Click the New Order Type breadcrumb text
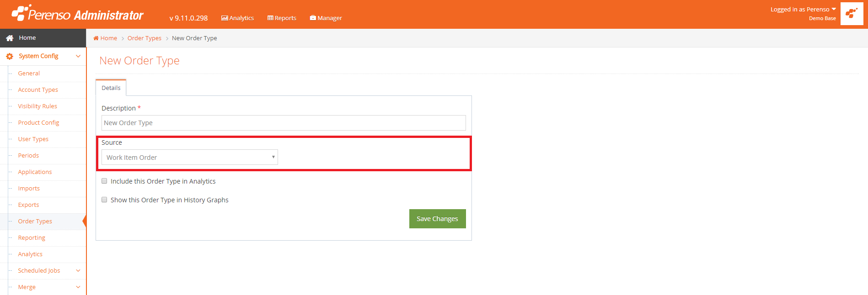The height and width of the screenshot is (295, 868). click(x=194, y=38)
